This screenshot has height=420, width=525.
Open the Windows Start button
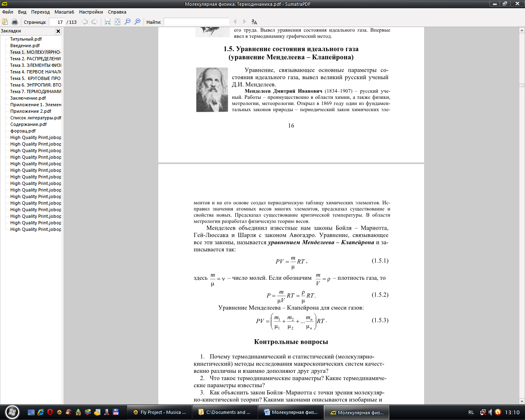12,412
